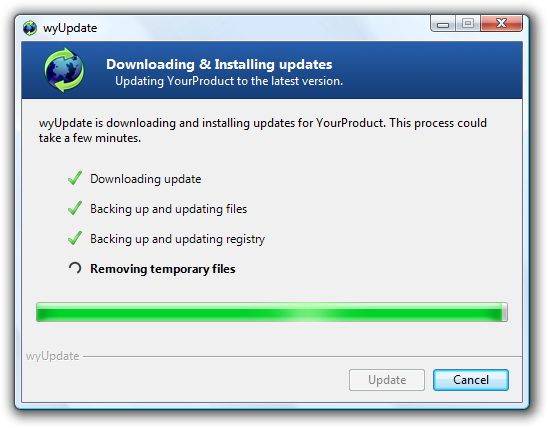Click the checkmark next to Backing up files
The image size is (548, 428).
point(75,208)
